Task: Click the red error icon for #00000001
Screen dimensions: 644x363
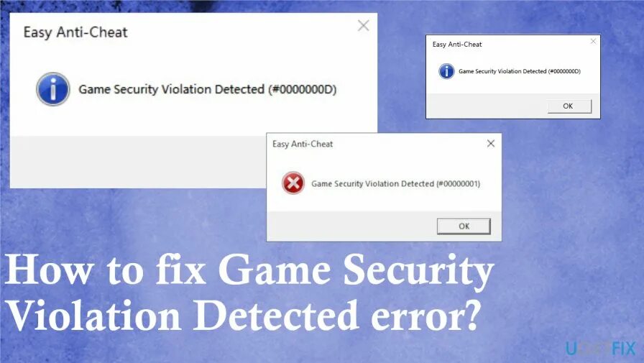Action: click(x=293, y=183)
